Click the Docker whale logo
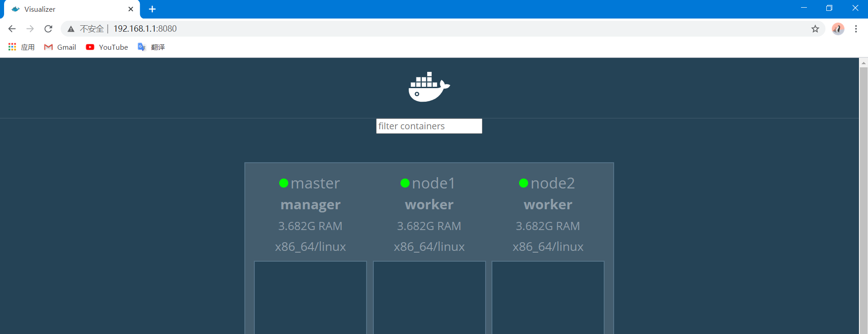The height and width of the screenshot is (334, 868). point(429,87)
